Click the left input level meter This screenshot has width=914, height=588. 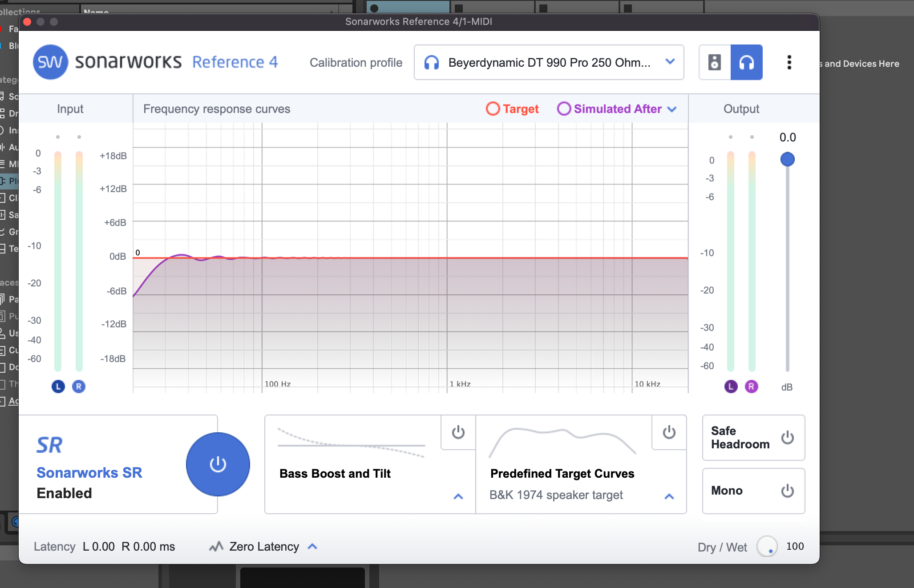coord(58,262)
